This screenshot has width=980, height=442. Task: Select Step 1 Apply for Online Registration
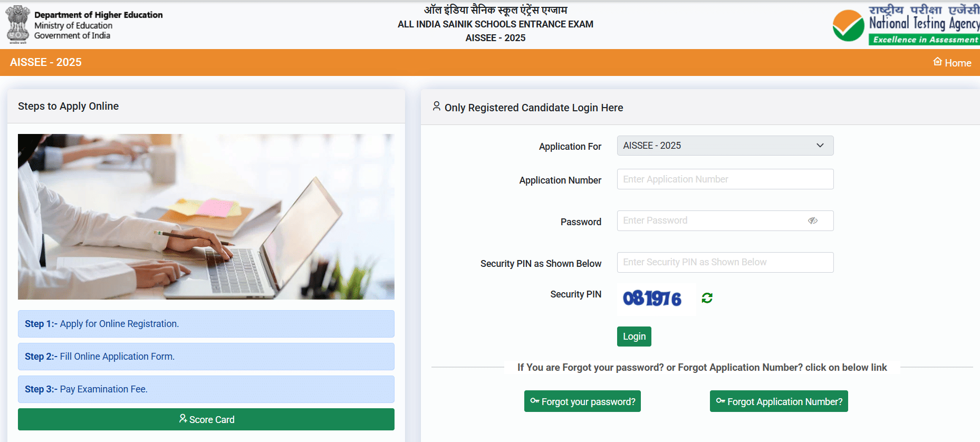click(x=206, y=324)
